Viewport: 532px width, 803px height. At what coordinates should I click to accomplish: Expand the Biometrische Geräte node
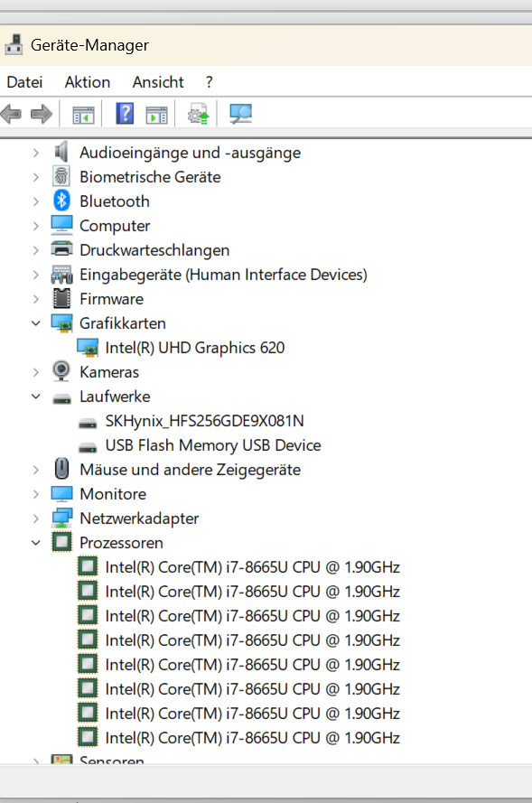pos(35,177)
